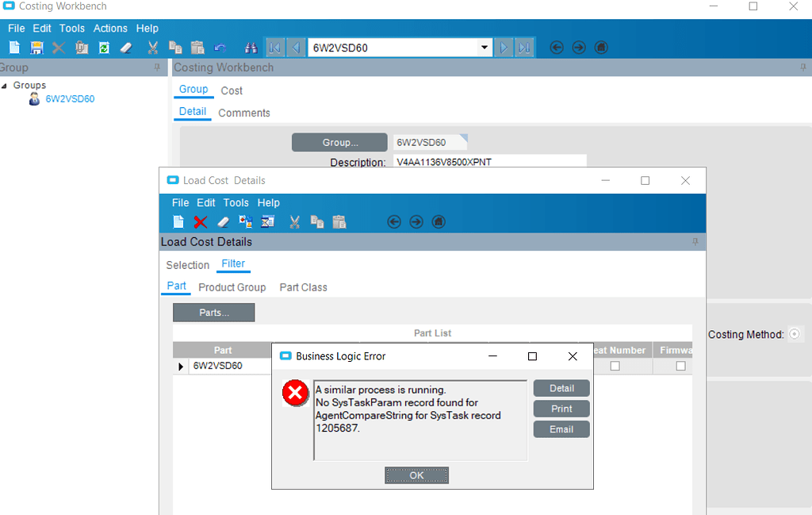The image size is (812, 515).
Task: Click the Parts button in Load Cost Details
Action: click(x=213, y=312)
